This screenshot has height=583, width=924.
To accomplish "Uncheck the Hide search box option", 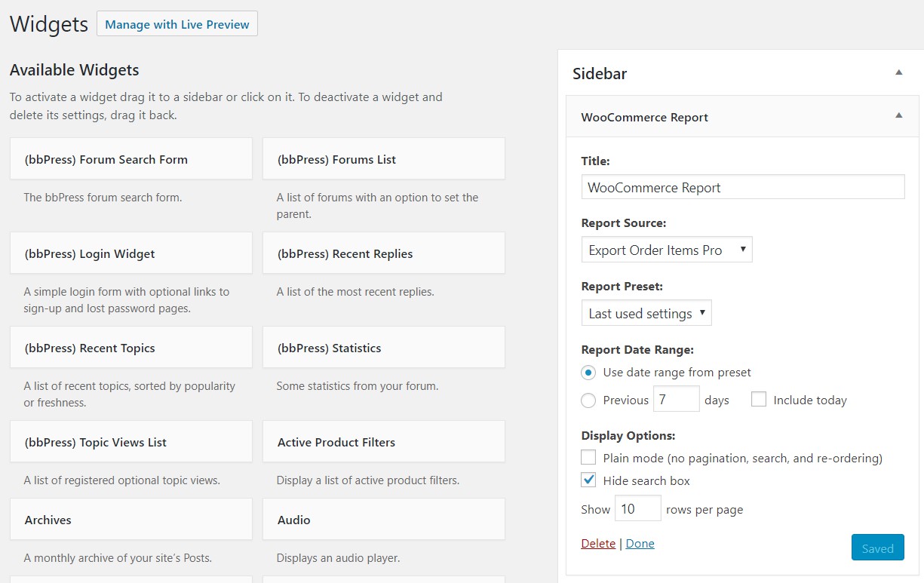I will click(588, 480).
